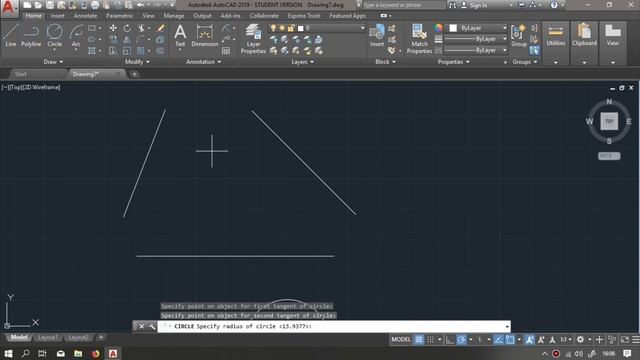
Task: Toggle the layer lock icon in layer dropdown
Action: point(291,28)
